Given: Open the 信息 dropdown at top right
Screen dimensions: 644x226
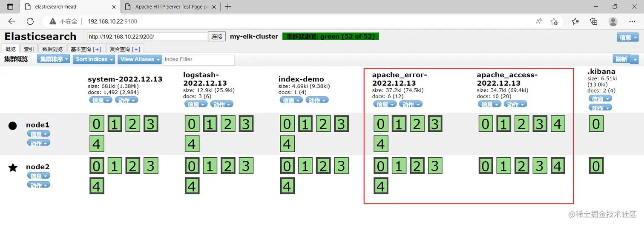Looking at the screenshot, I should (x=627, y=38).
